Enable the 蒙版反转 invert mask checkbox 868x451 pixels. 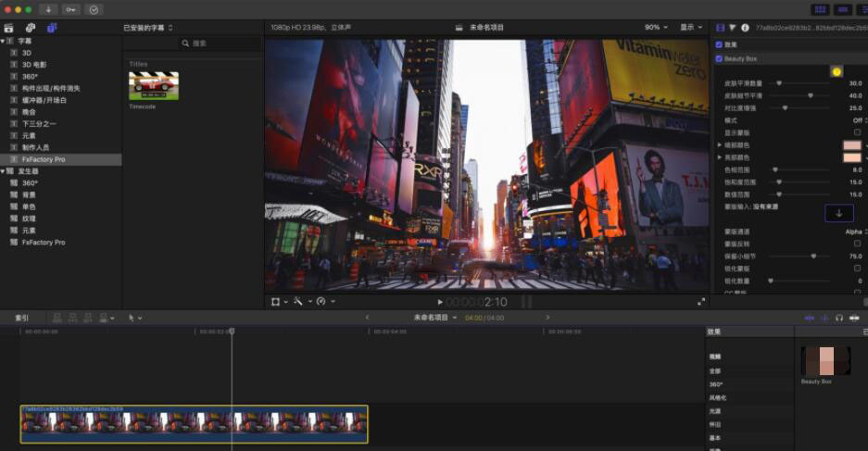click(857, 244)
